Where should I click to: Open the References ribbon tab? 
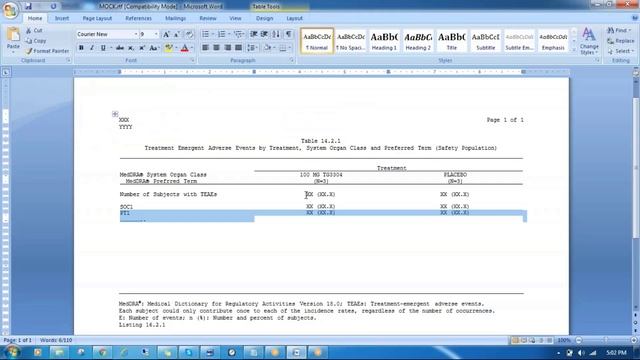(138, 18)
